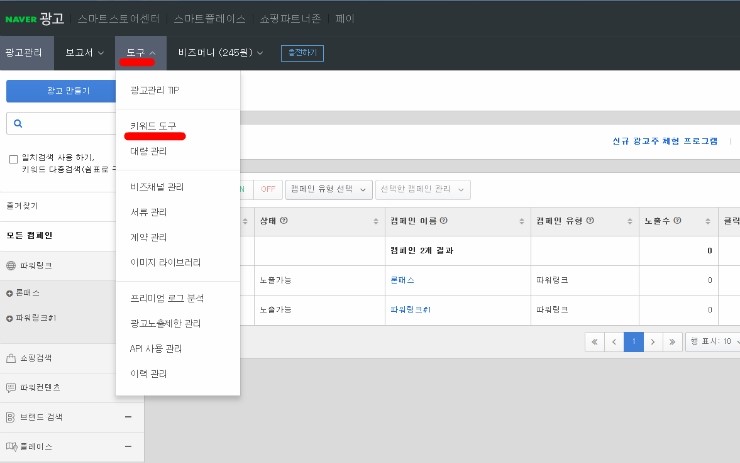Open 비즈머니 (245원) dropdown

[x=220, y=52]
